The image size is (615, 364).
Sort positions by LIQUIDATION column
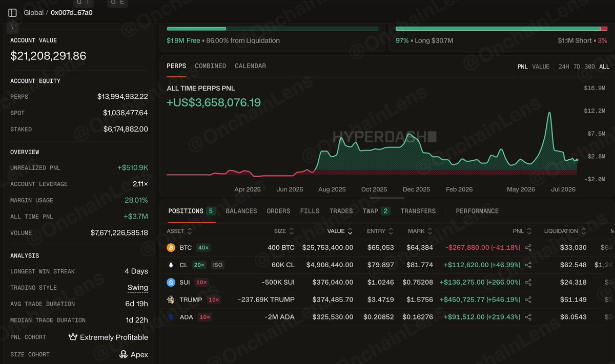(x=565, y=231)
